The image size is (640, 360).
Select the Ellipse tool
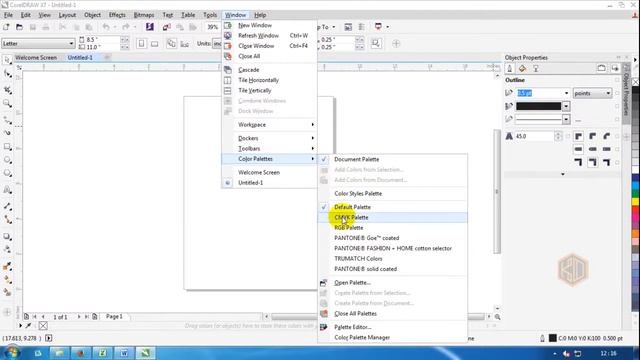pyautogui.click(x=7, y=160)
